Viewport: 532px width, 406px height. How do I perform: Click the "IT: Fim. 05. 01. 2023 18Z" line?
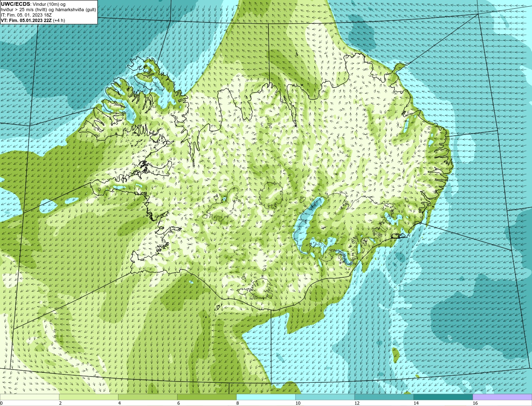point(26,15)
